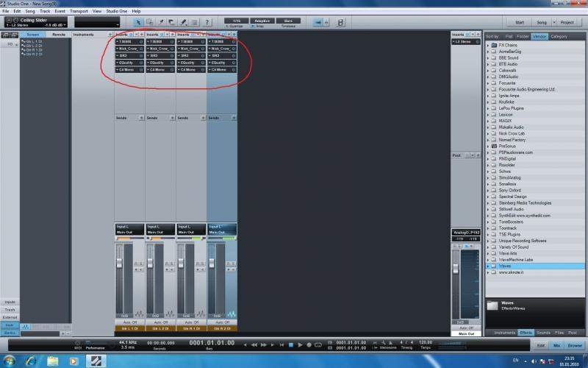Bypass the L2 Stereo insert on master
Screen dimensions: 588x368
[x=477, y=42]
